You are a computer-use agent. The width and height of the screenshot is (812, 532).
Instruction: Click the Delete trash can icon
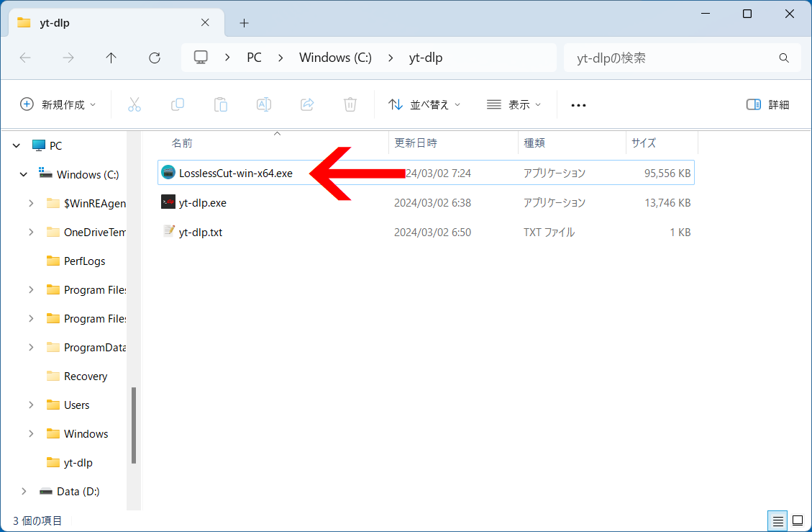(x=350, y=104)
